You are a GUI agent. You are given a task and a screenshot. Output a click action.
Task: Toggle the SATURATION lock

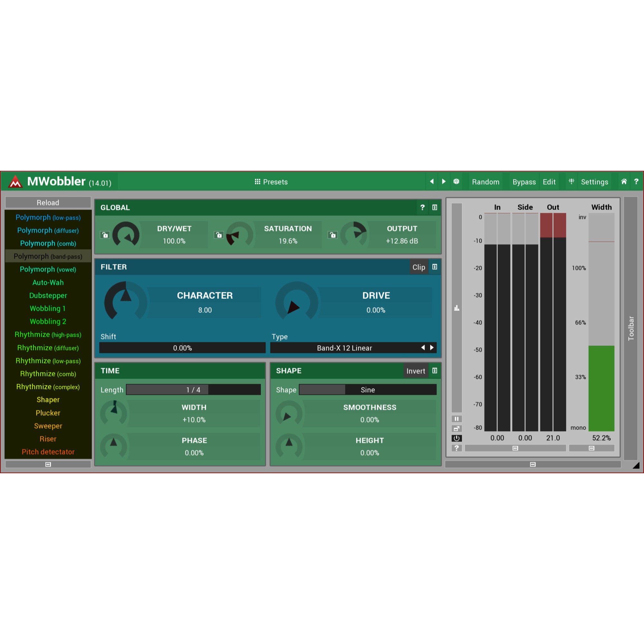(x=219, y=235)
